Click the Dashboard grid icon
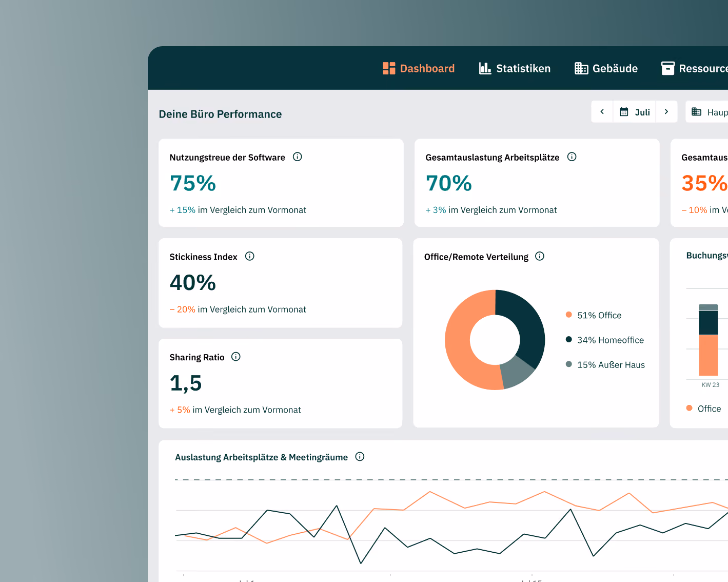This screenshot has width=728, height=582. pos(389,68)
